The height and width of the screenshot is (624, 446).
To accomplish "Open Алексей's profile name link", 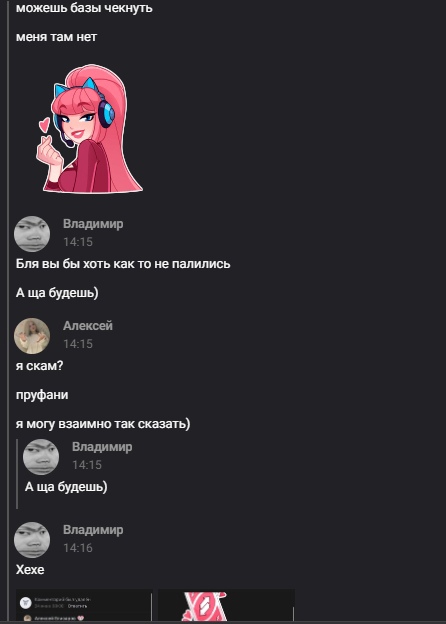I will (88, 326).
